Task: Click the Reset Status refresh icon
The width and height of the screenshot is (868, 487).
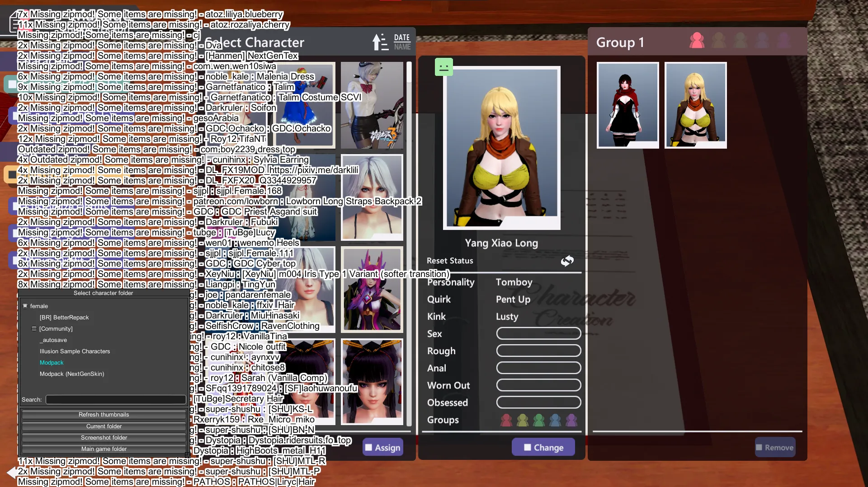Action: tap(567, 261)
